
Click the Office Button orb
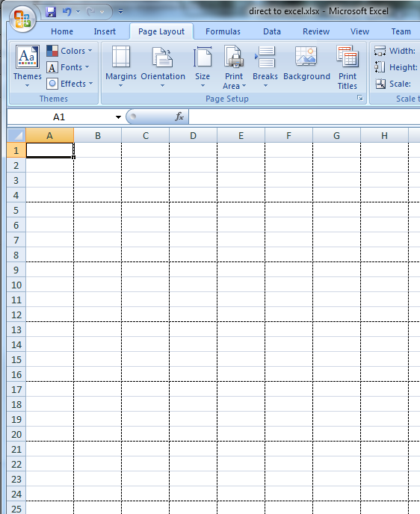(22, 18)
